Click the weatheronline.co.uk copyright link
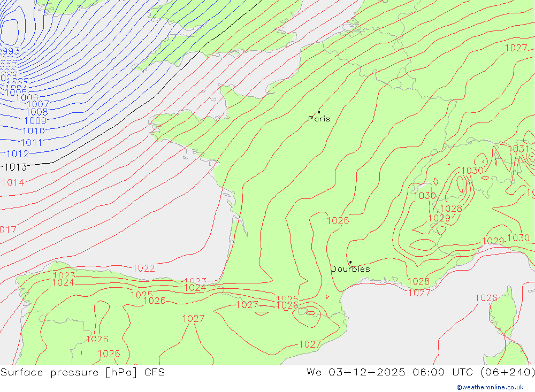The image size is (535, 392). 490,387
